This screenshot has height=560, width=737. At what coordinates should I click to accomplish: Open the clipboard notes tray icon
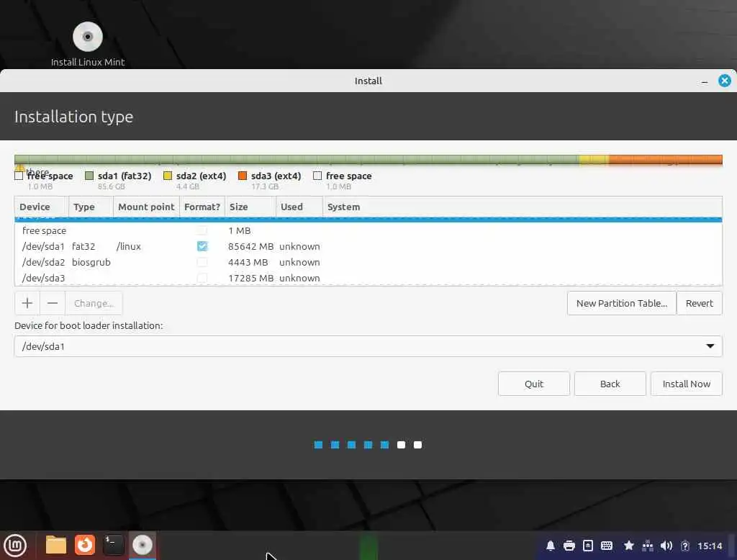click(x=588, y=546)
